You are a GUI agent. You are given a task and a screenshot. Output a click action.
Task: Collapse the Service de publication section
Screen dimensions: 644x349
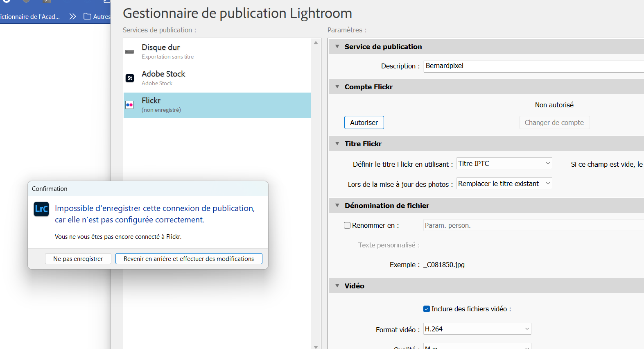point(337,47)
